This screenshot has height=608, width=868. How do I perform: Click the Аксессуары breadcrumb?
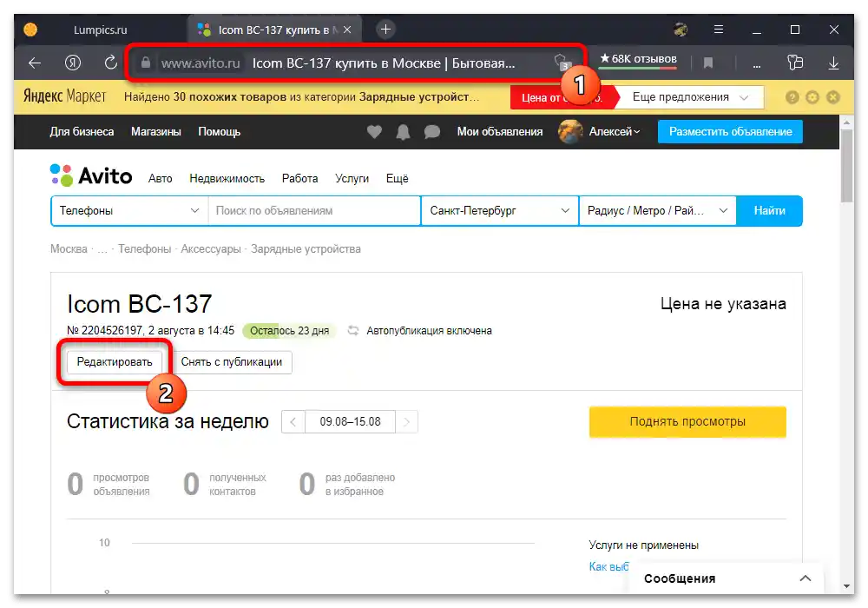click(x=211, y=249)
